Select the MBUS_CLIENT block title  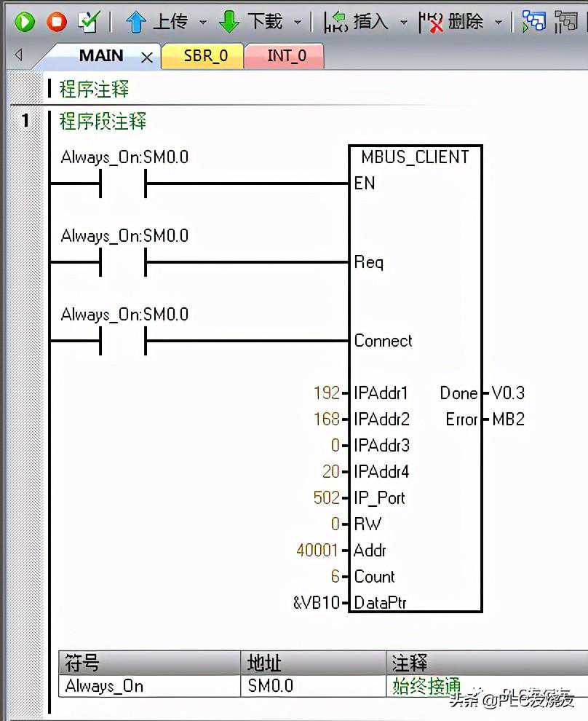coord(415,157)
